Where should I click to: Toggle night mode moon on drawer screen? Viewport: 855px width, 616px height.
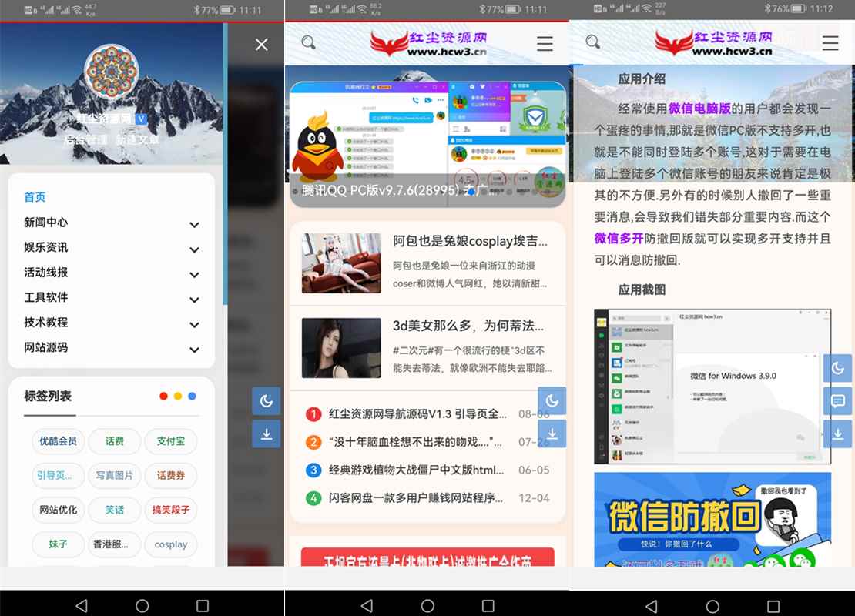(x=266, y=401)
